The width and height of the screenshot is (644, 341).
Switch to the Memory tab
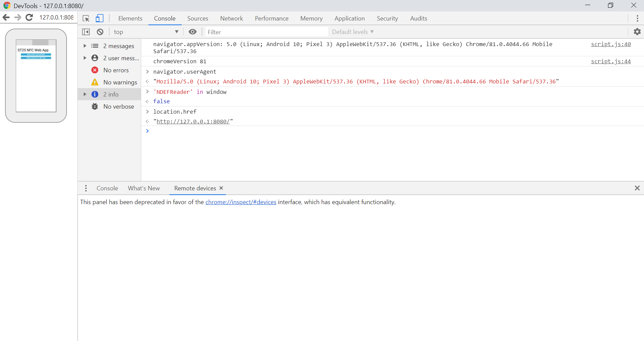[x=312, y=18]
